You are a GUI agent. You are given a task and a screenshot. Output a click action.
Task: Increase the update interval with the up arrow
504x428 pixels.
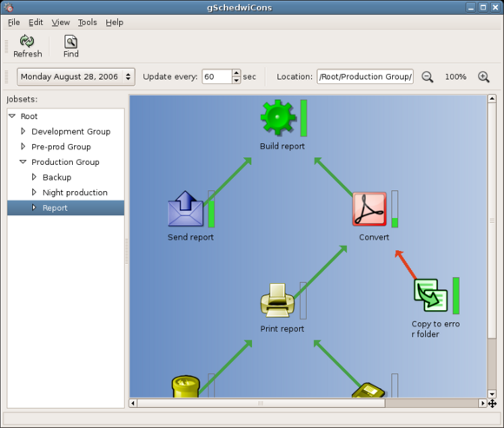[x=236, y=73]
